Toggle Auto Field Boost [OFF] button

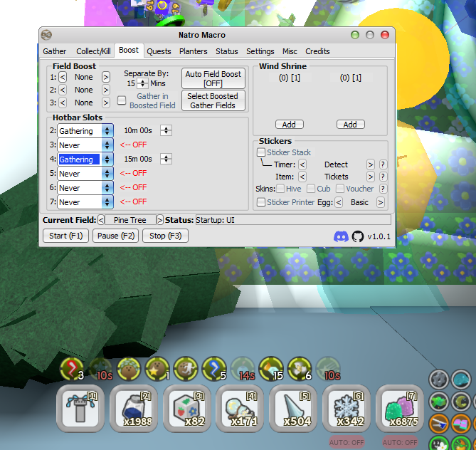(213, 78)
